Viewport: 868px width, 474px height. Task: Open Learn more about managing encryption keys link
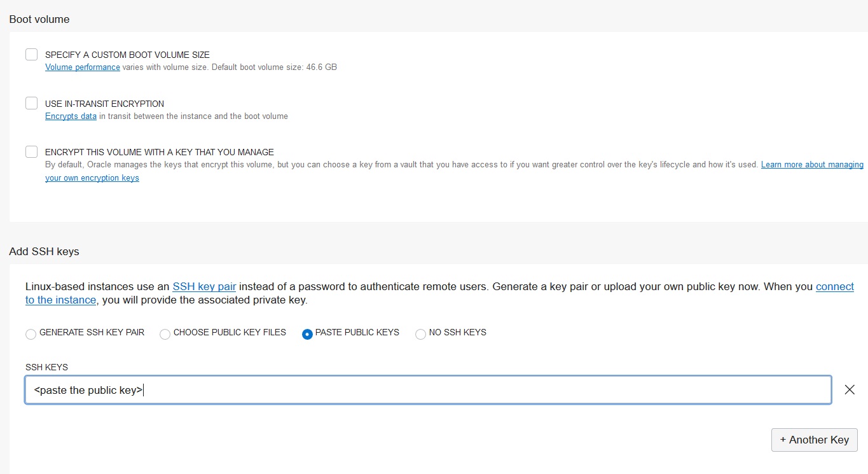(x=812, y=164)
